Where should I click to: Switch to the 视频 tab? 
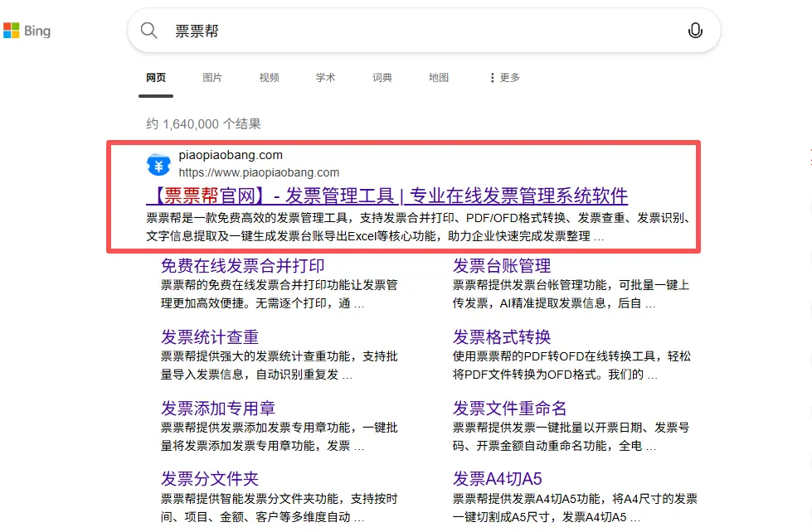pyautogui.click(x=269, y=77)
